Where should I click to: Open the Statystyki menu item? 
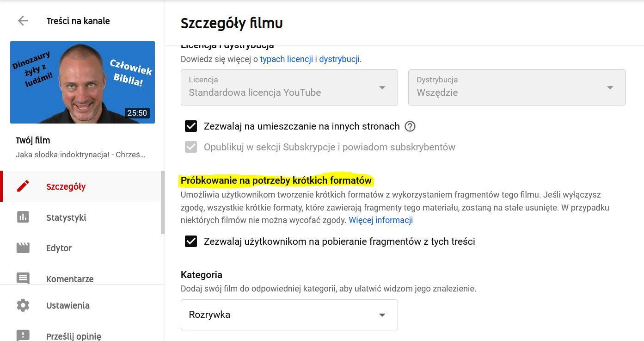[66, 217]
